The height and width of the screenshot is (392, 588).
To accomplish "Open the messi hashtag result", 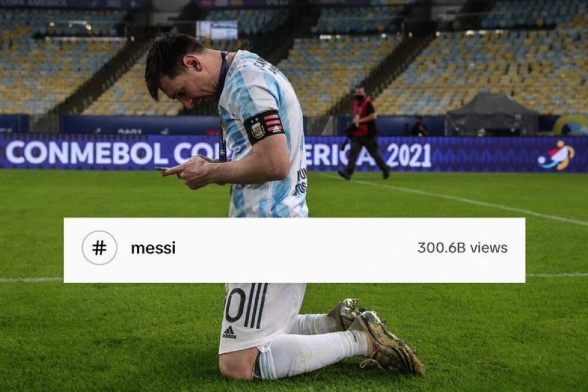I will [153, 248].
